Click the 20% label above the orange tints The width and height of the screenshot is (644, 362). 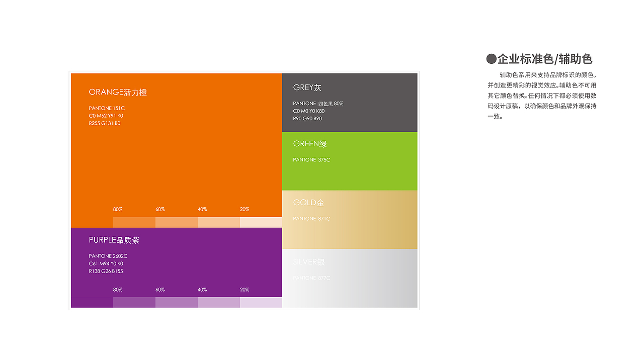tap(245, 209)
